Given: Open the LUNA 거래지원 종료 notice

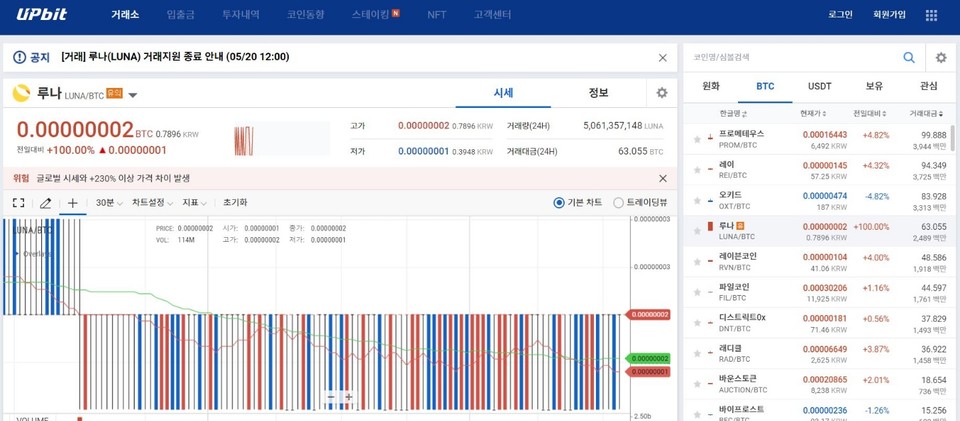Looking at the screenshot, I should [175, 57].
